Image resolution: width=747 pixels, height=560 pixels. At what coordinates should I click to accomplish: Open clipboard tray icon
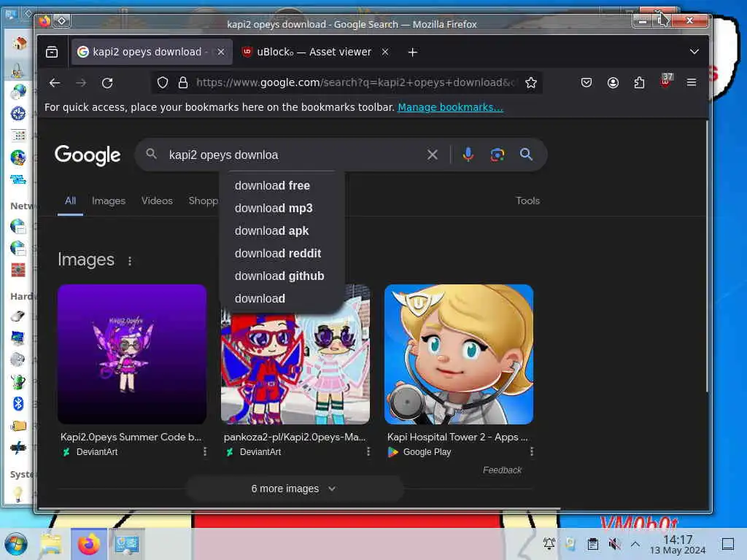[x=592, y=544]
